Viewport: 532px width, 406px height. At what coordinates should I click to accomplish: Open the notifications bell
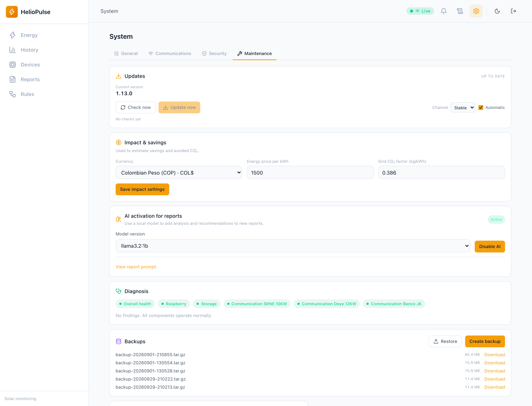pyautogui.click(x=444, y=11)
